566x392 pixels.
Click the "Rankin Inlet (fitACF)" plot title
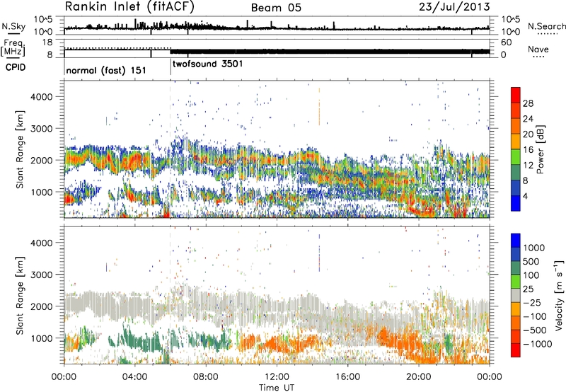129,7
